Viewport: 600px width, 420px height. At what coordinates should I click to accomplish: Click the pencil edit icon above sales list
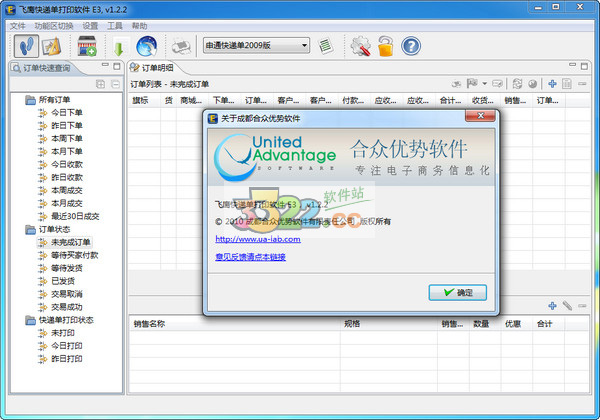(567, 306)
